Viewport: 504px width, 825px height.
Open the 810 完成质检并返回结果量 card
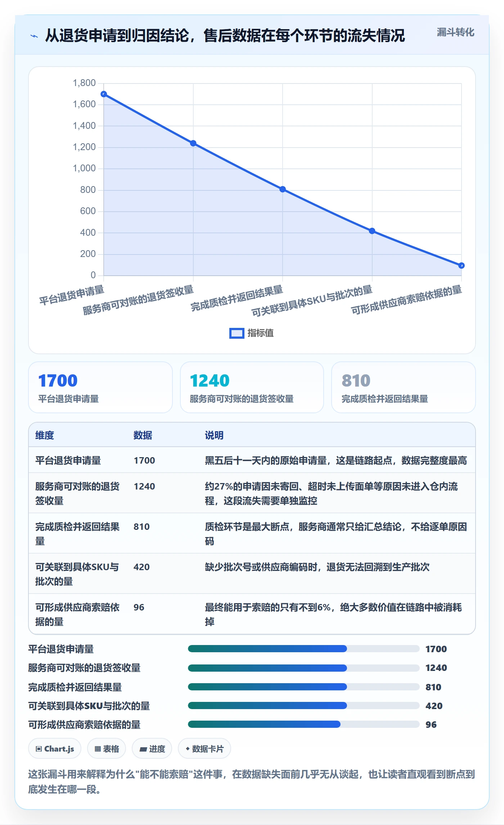(x=404, y=387)
